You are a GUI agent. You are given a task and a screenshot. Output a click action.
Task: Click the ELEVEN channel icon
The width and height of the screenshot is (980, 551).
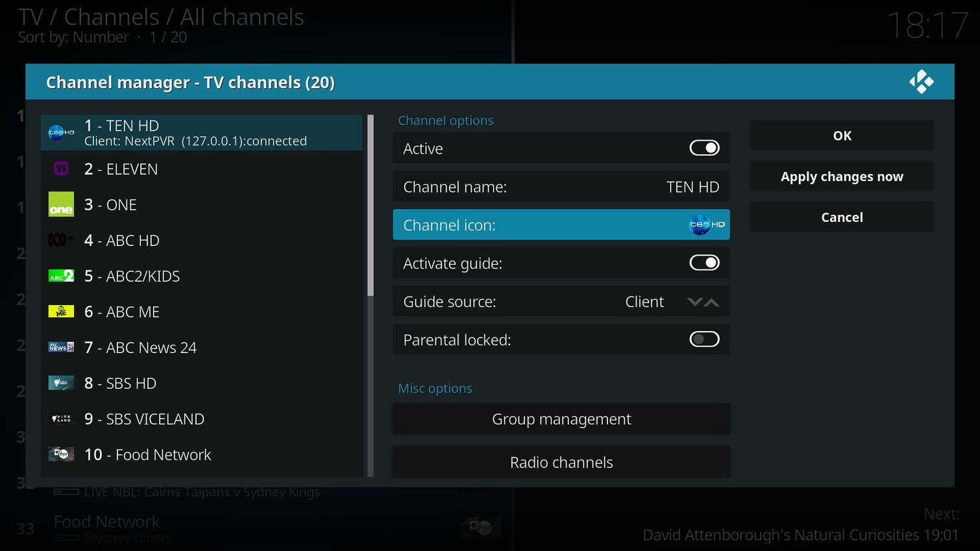click(60, 169)
